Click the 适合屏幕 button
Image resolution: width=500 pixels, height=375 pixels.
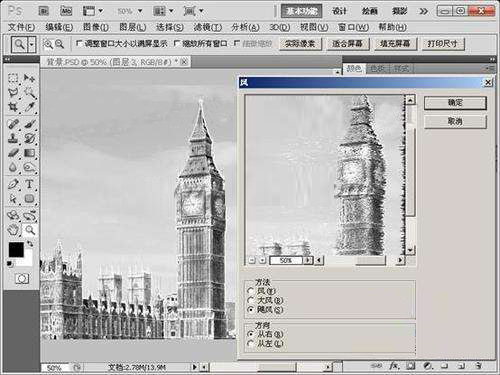coord(347,44)
